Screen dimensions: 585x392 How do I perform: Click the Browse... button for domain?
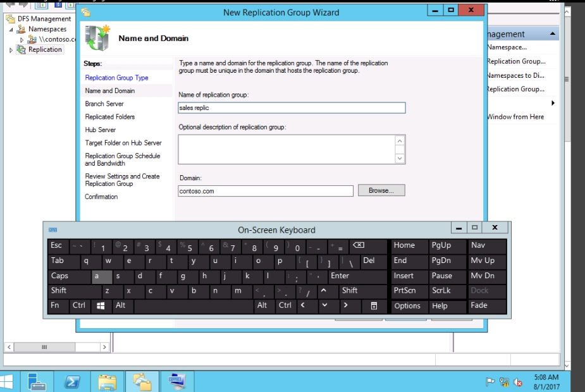pyautogui.click(x=381, y=190)
